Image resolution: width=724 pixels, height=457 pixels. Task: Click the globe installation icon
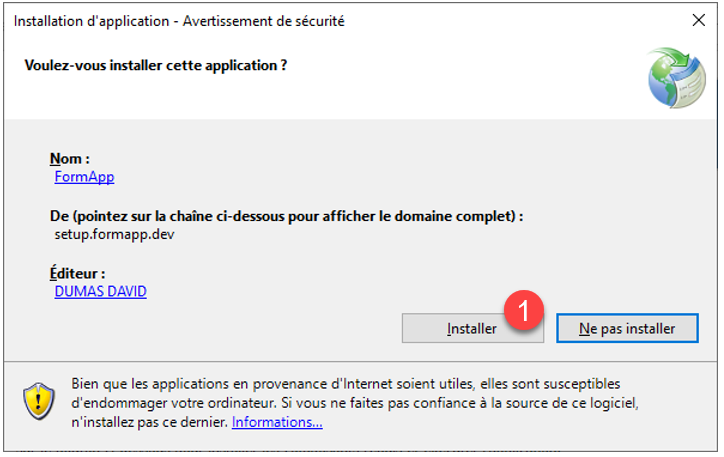coord(676,78)
